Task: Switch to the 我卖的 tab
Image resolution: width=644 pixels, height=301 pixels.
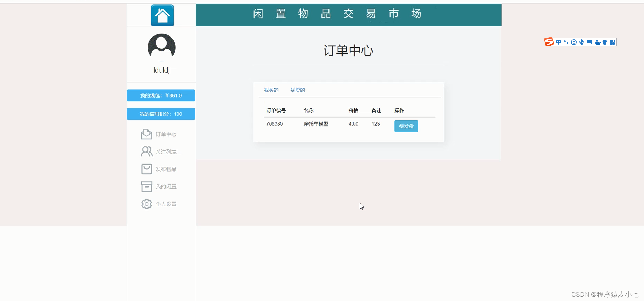Action: click(x=298, y=90)
